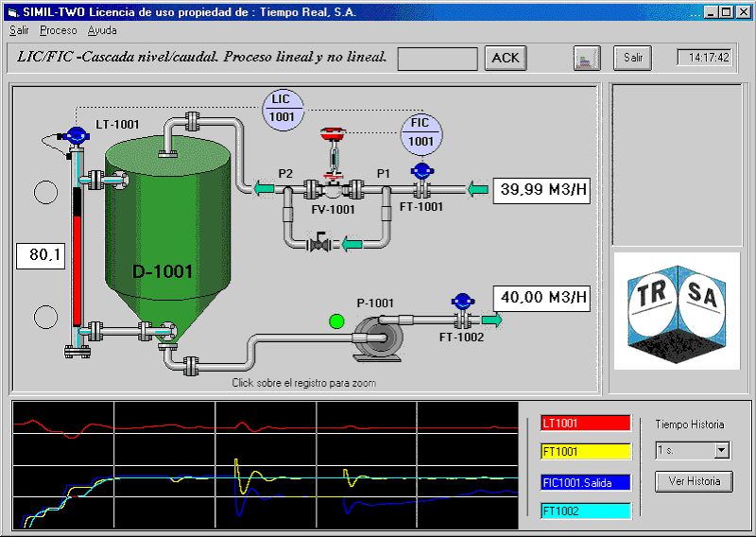Select the FT1001 yellow legend swatch
The width and height of the screenshot is (756, 537).
[586, 452]
